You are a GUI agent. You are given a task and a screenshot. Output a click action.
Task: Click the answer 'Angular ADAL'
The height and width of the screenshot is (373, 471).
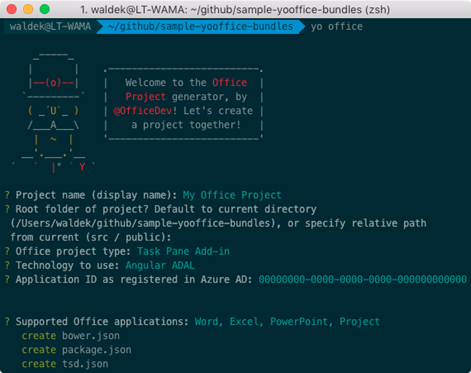tap(160, 265)
